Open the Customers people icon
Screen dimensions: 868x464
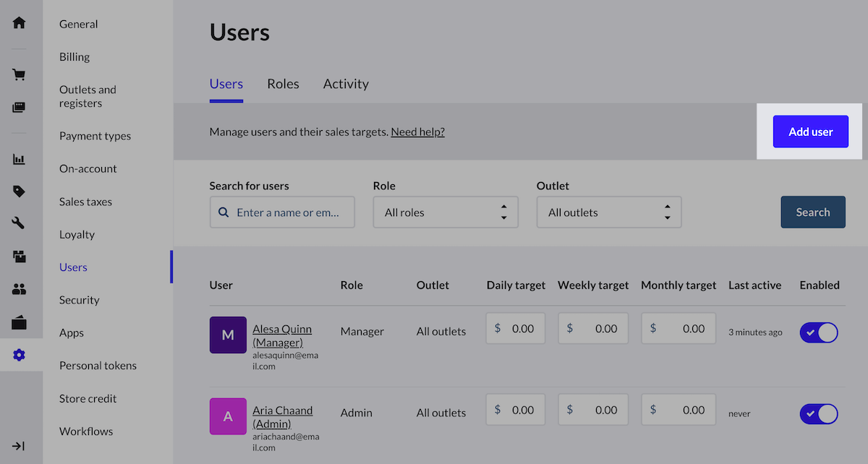[20, 289]
